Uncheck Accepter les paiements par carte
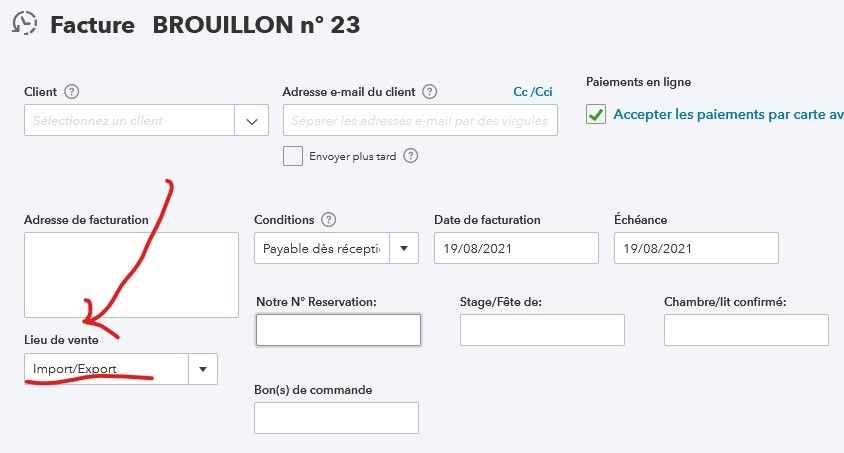Screen dimensions: 844x453 click(x=596, y=115)
